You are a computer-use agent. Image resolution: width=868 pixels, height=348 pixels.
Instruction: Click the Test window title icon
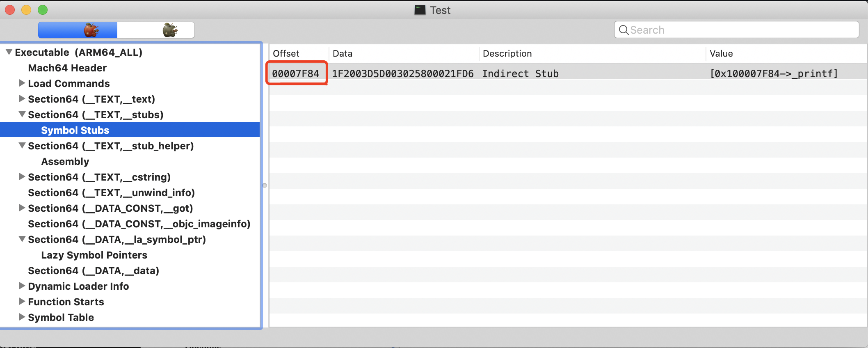[x=420, y=10]
